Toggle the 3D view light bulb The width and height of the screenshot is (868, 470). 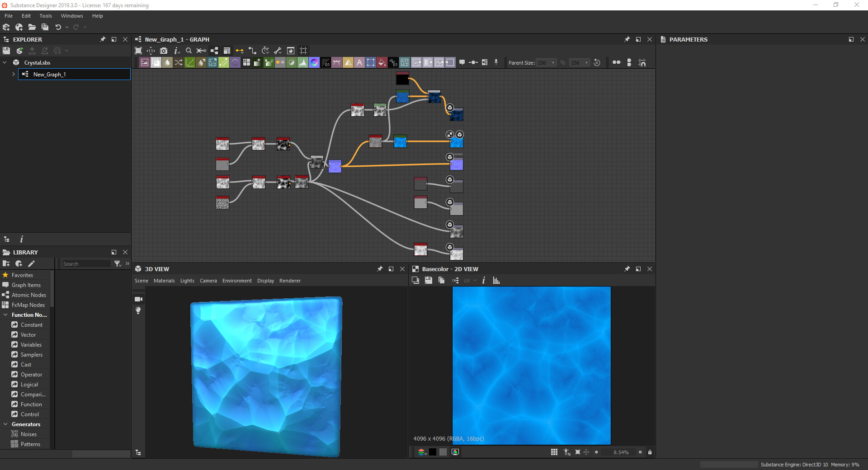tap(138, 310)
